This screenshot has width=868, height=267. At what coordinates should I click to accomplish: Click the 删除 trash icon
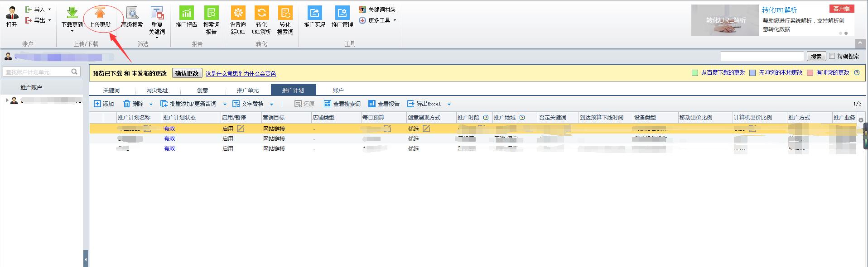tap(127, 104)
